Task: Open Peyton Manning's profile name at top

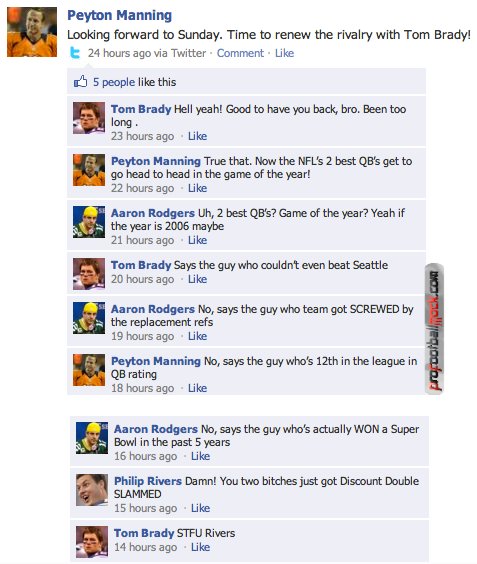Action: pos(120,15)
